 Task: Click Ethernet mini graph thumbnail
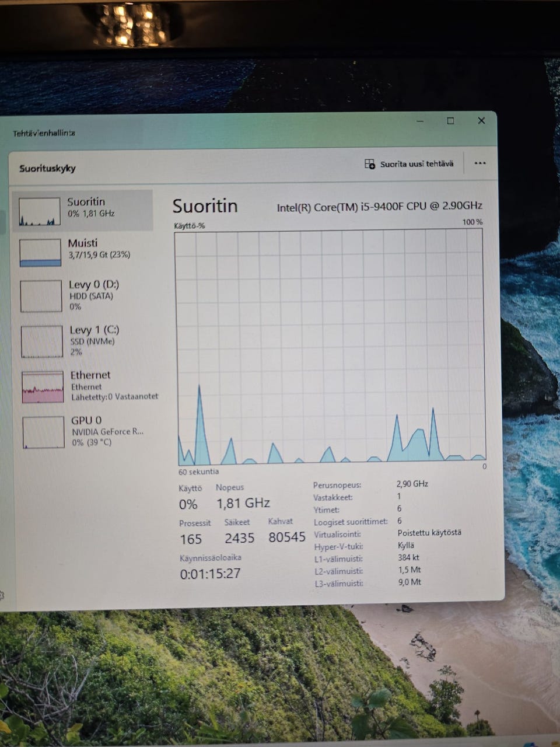pyautogui.click(x=43, y=387)
